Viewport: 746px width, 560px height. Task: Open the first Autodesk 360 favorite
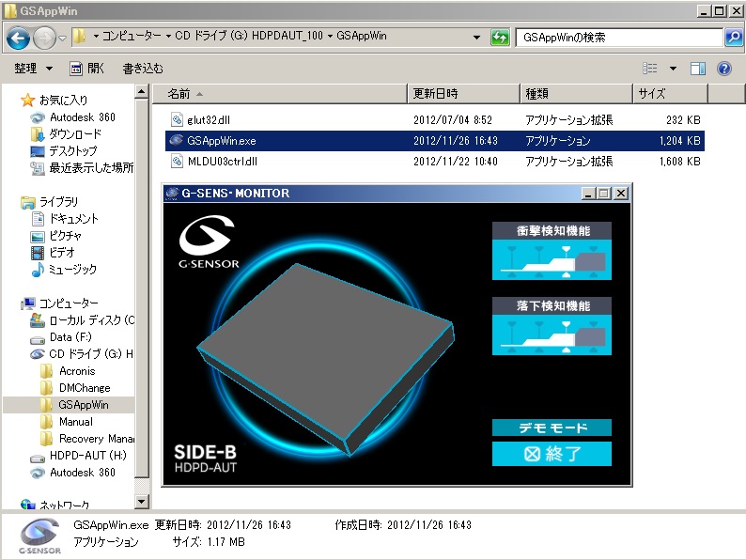(x=83, y=117)
